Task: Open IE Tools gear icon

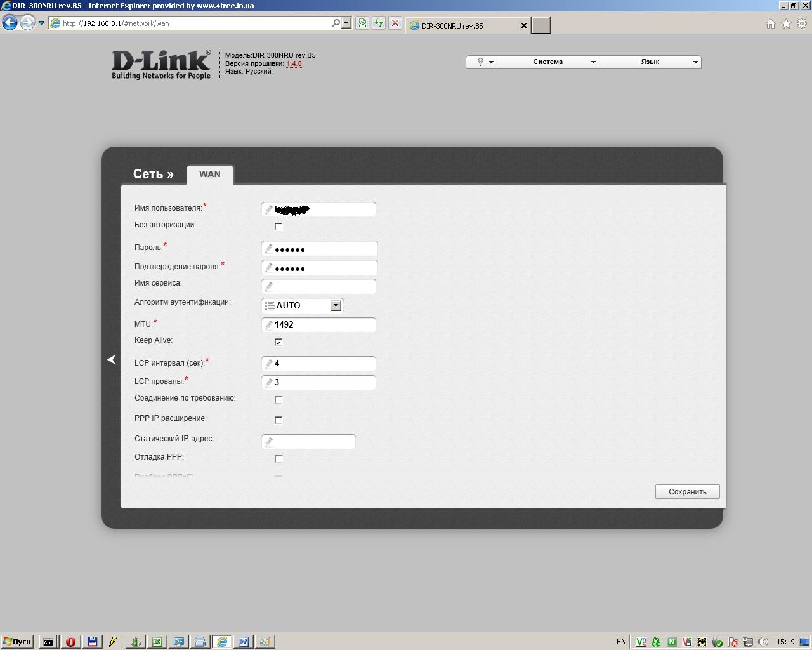Action: pyautogui.click(x=802, y=23)
